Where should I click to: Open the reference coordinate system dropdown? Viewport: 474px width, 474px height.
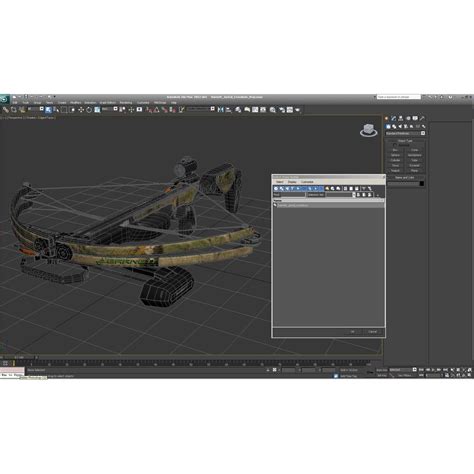coord(110,109)
